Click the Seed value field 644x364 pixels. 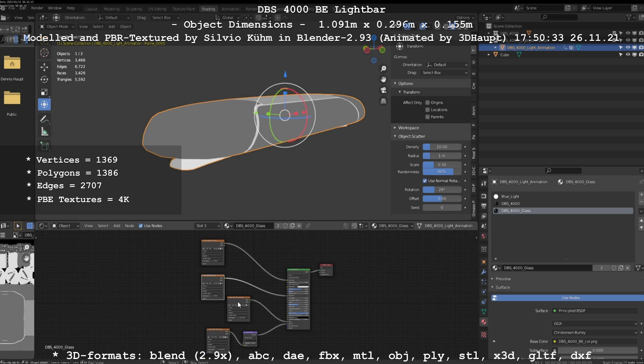tap(442, 208)
